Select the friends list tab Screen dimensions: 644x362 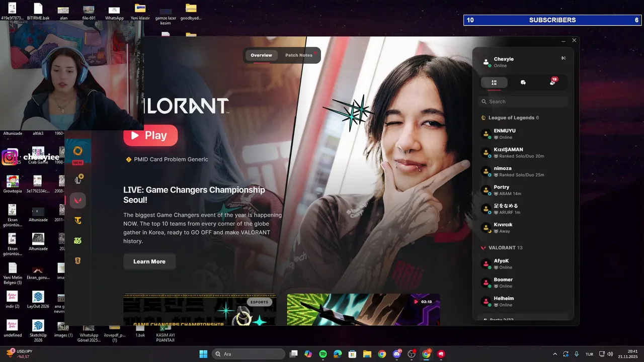(494, 82)
